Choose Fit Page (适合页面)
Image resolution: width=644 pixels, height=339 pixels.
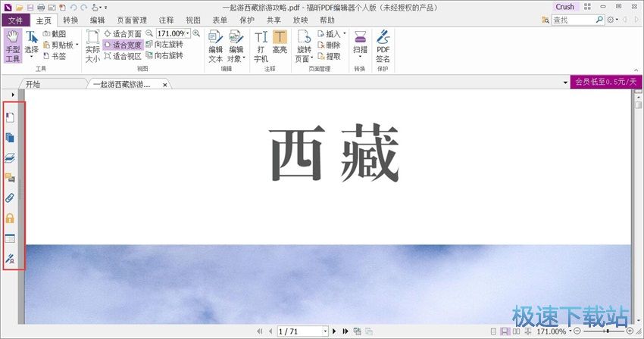[x=123, y=33]
